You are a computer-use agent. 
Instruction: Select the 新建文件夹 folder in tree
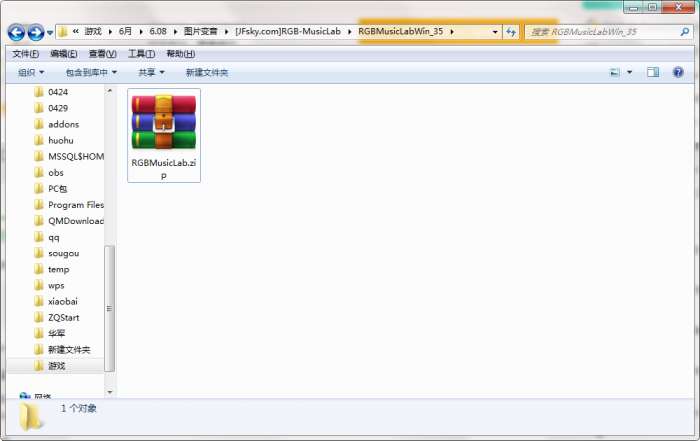(68, 349)
